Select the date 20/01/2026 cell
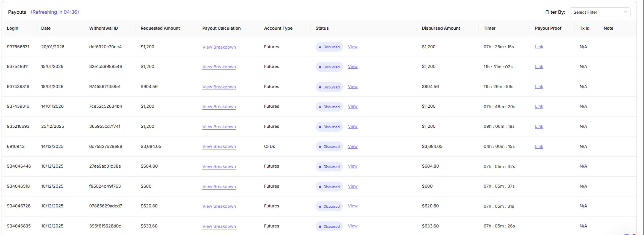The height and width of the screenshot is (235, 644). [x=53, y=47]
